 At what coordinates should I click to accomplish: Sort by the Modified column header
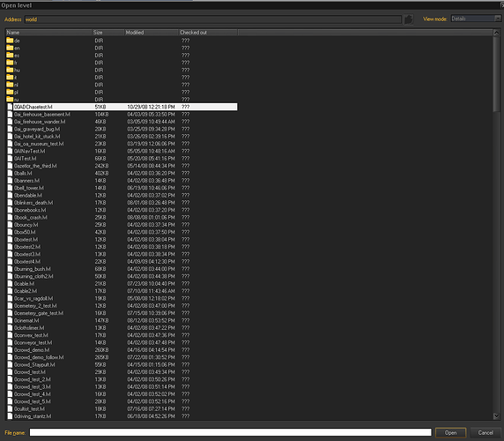[x=152, y=33]
